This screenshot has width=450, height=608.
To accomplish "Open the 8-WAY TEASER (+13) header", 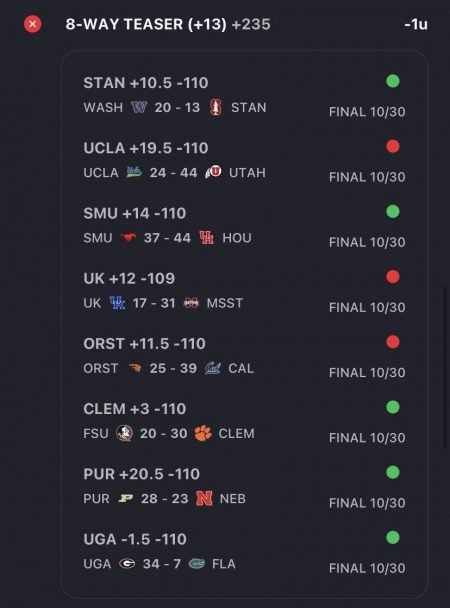I will coord(168,24).
